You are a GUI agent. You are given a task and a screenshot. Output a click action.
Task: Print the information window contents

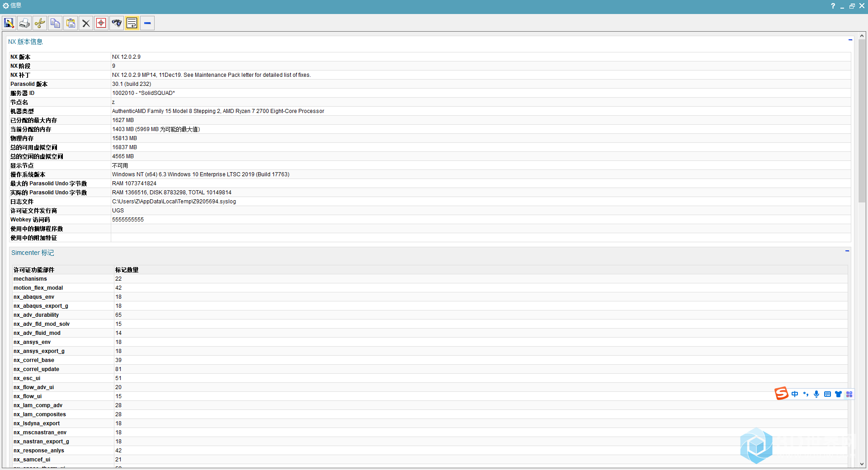coord(24,23)
